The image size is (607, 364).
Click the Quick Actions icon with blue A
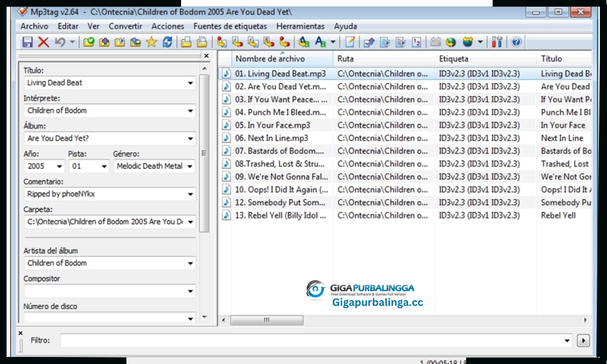(x=321, y=42)
